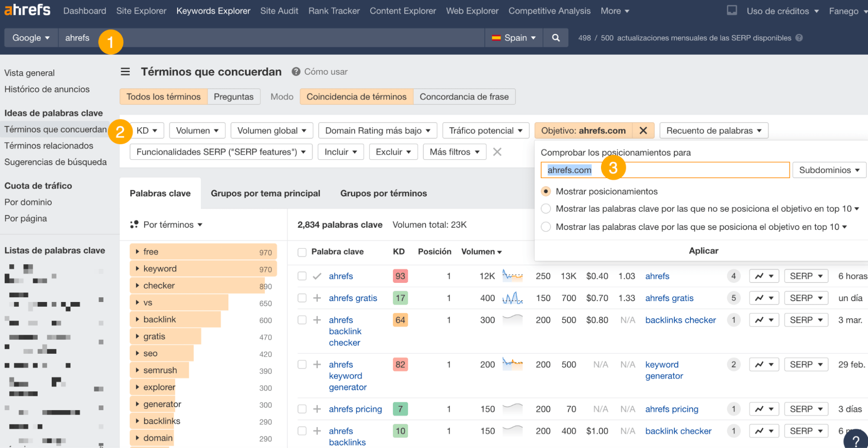Open the ahrefs pricing keyword link
This screenshot has width=868, height=448.
(x=355, y=409)
